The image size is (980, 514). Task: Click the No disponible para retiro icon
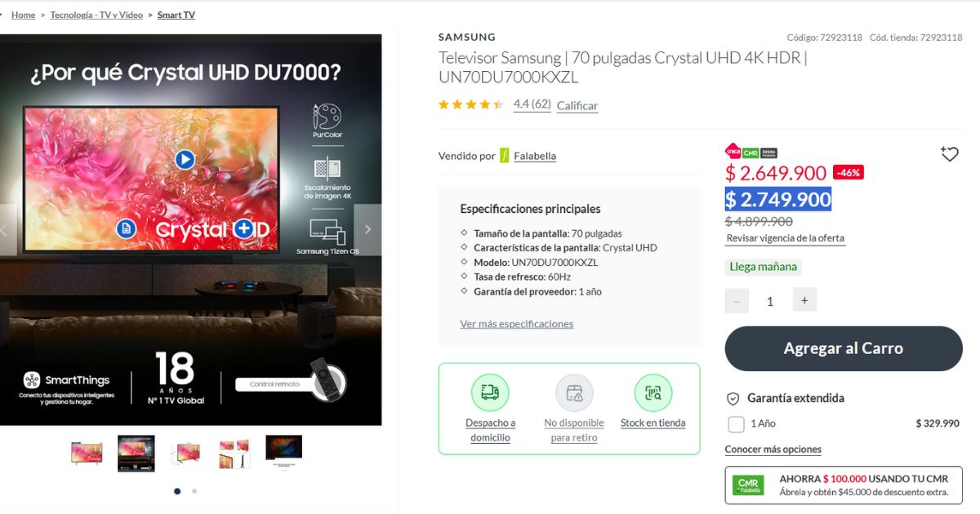click(574, 392)
